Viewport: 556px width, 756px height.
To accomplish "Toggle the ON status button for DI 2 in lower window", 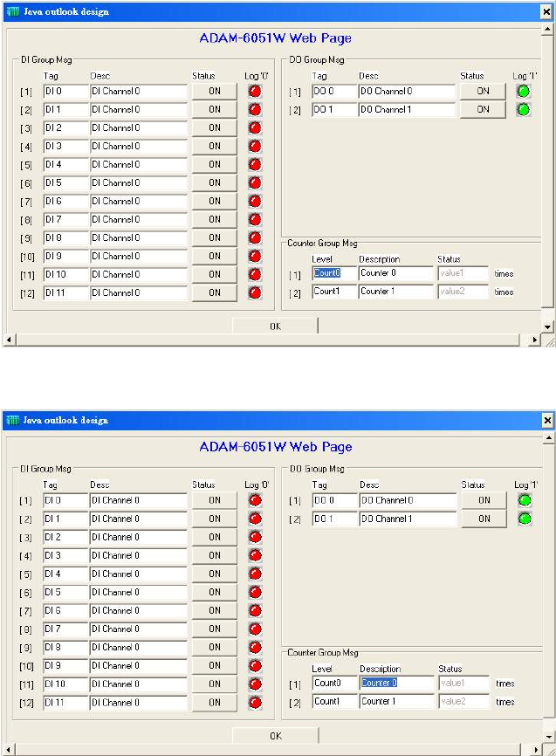I will point(215,537).
